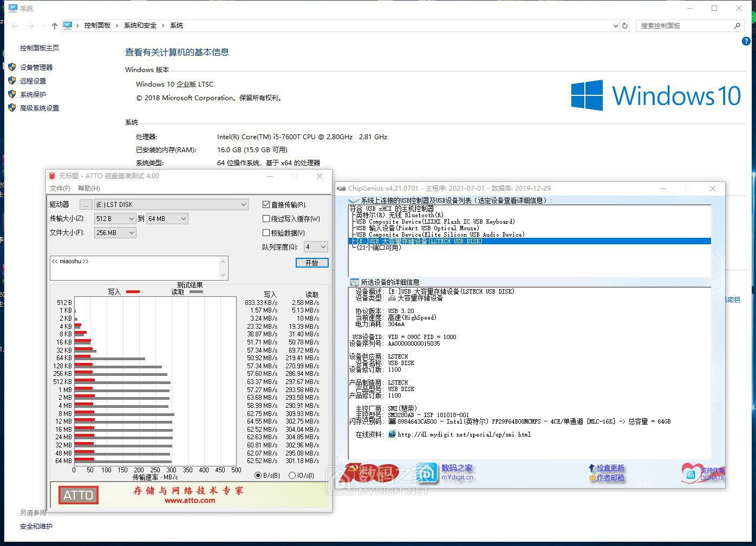Click the description box scroll down arrow
Image resolution: width=756 pixels, height=546 pixels.
[223, 275]
